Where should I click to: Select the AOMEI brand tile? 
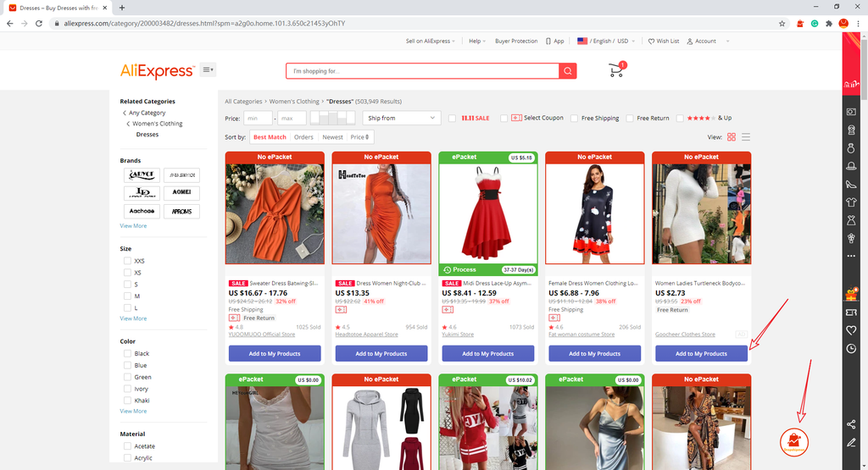pos(181,192)
